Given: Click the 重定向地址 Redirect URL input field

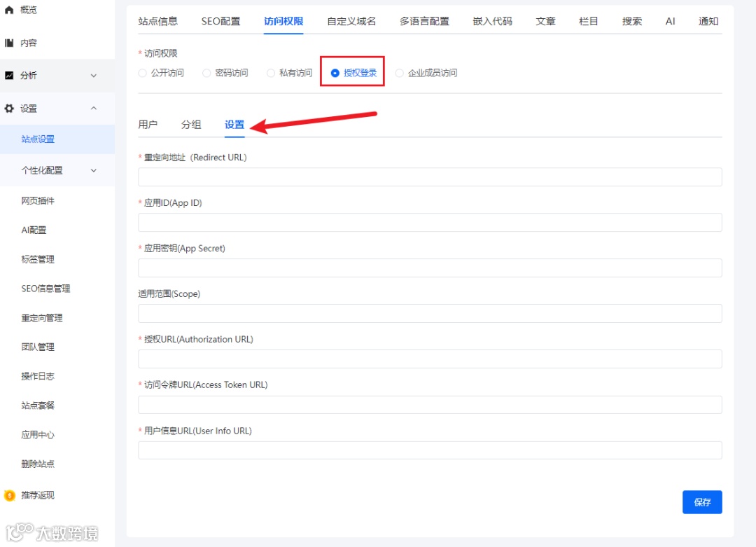Looking at the screenshot, I should (430, 176).
